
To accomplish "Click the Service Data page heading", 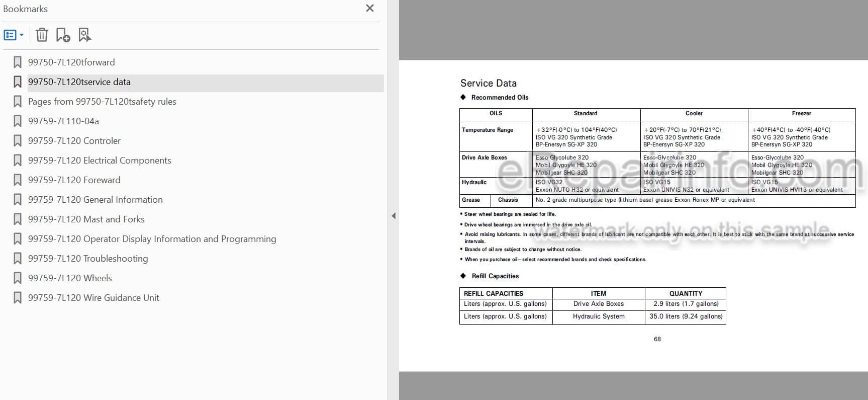I will 489,84.
